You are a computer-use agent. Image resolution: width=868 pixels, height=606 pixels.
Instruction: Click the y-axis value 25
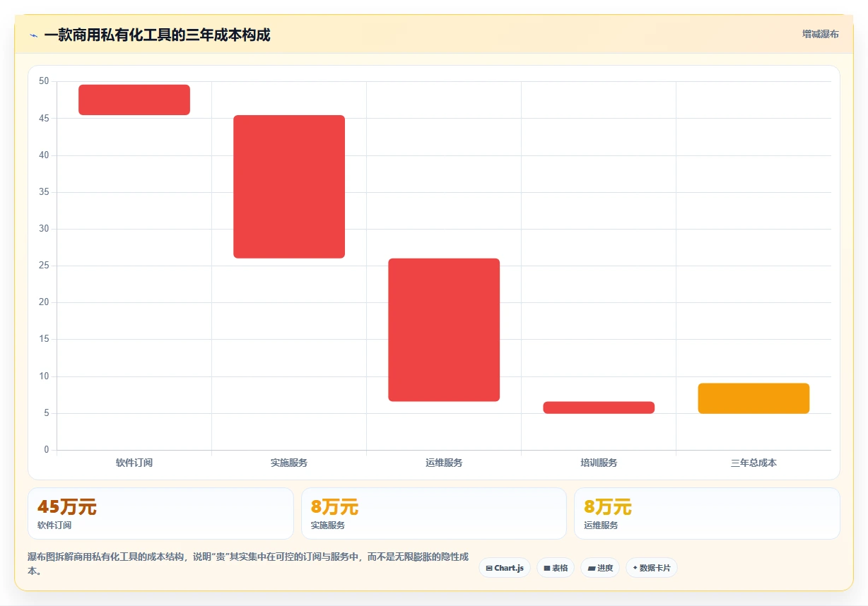(44, 266)
